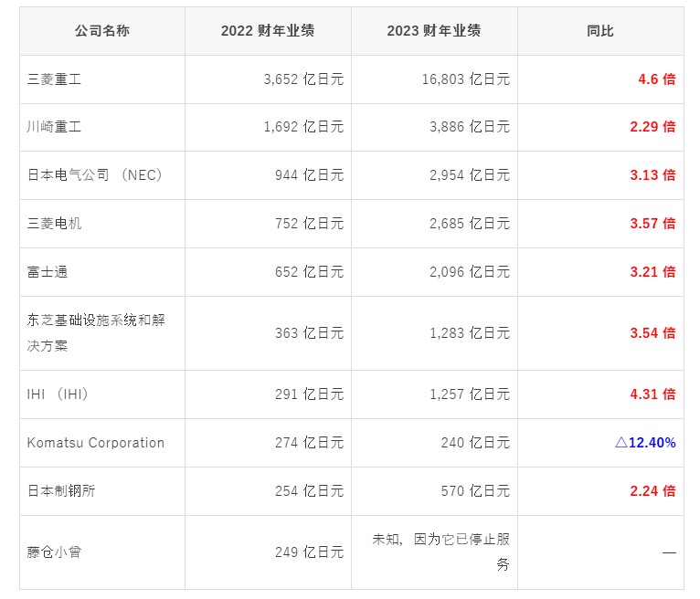Click the 1,692 亿日元 cell
The image size is (700, 599).
pos(269,127)
